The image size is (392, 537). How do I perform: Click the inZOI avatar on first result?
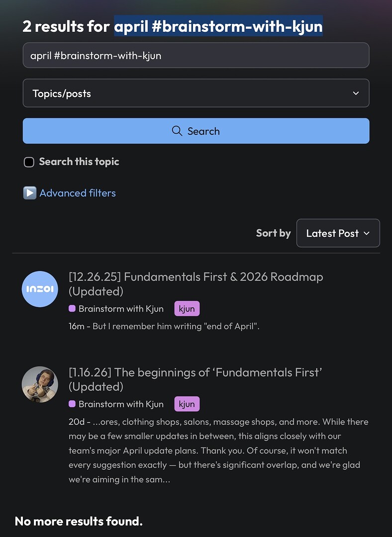click(40, 289)
